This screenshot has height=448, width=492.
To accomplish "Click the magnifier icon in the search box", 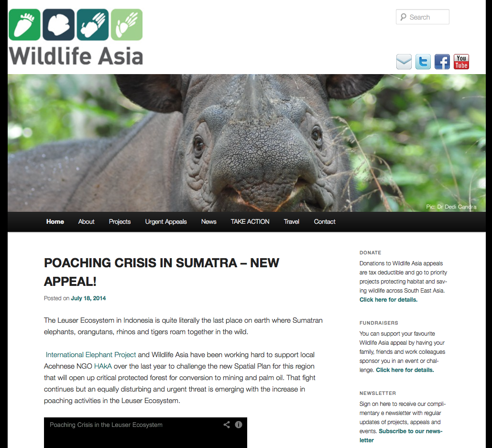I will (x=403, y=17).
